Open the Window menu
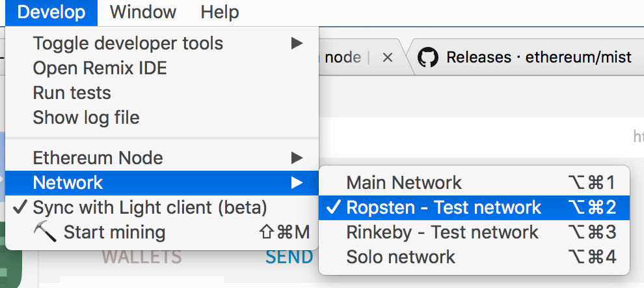Screen dimensions: 644x288 click(x=143, y=12)
